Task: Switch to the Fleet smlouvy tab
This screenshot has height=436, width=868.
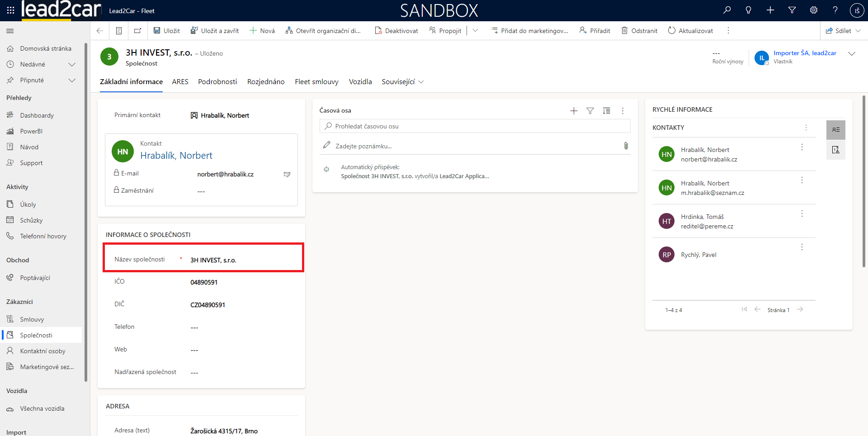Action: 316,82
